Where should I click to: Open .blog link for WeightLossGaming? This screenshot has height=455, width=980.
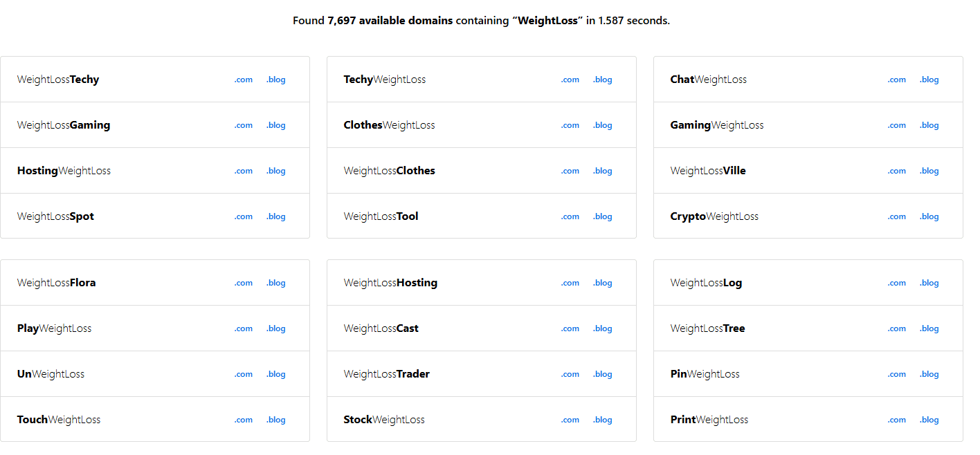click(275, 125)
